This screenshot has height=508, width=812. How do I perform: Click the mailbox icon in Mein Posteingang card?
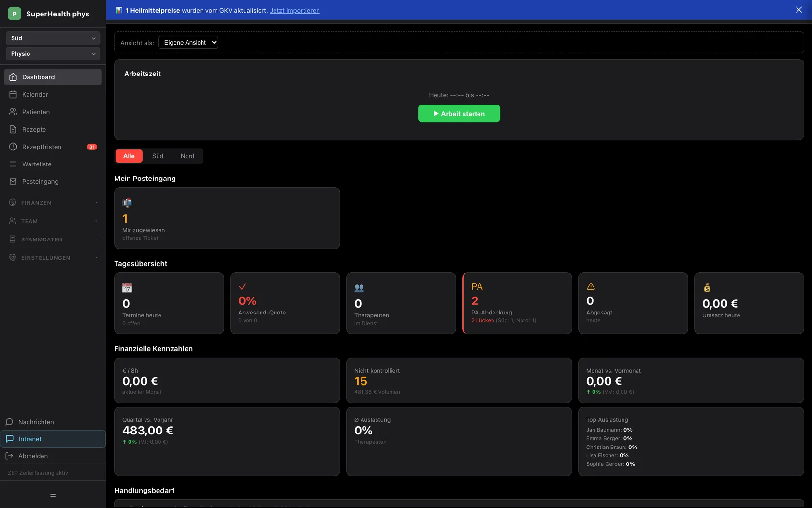127,203
